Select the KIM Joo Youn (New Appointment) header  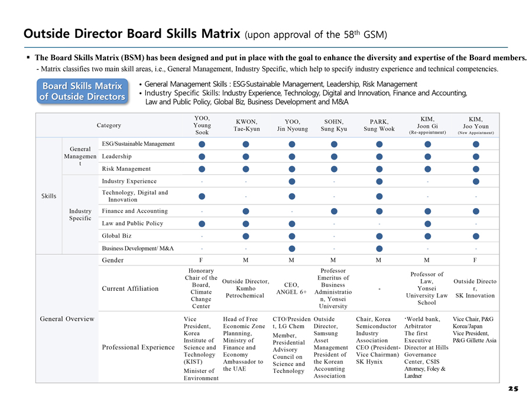(475, 125)
